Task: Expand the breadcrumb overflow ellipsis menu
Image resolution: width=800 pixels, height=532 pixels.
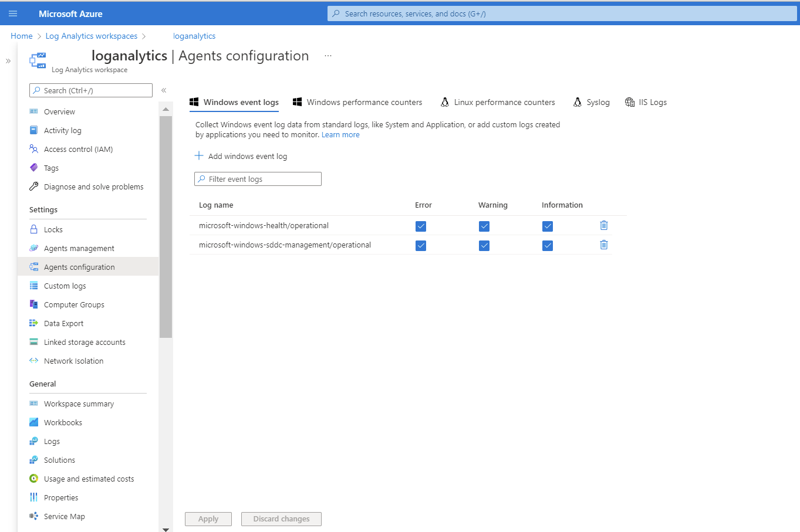Action: click(328, 55)
